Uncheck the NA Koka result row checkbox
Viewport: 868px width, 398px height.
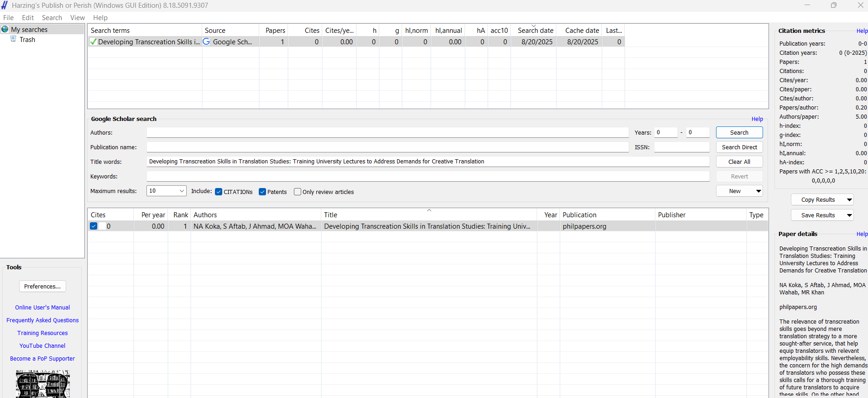point(94,226)
